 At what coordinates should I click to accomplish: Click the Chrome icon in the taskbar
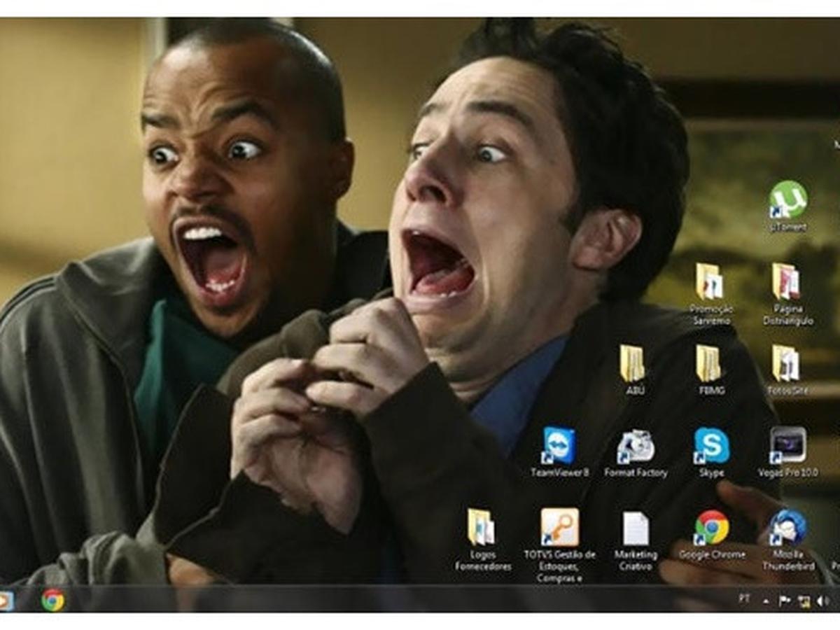click(52, 600)
